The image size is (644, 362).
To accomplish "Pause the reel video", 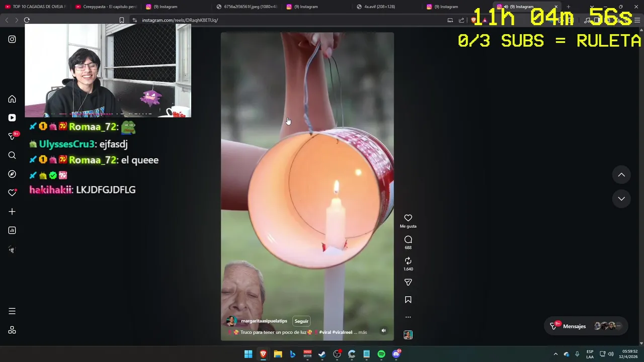I will [x=307, y=186].
